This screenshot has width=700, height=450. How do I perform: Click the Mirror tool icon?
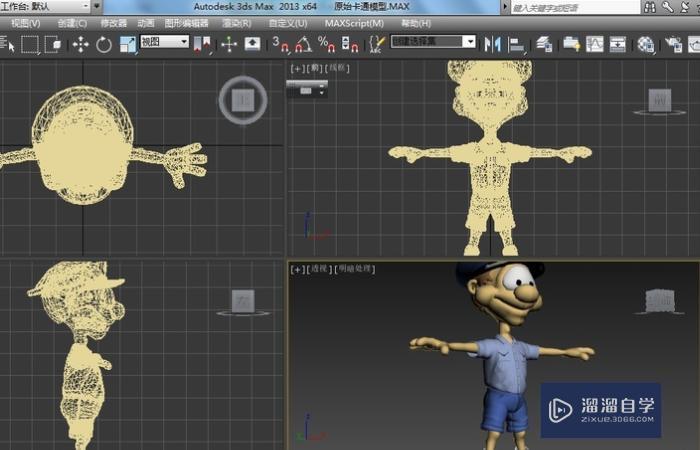492,45
